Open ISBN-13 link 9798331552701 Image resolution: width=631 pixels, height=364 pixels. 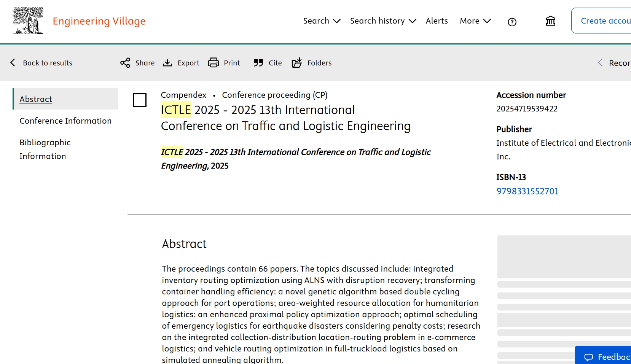527,191
